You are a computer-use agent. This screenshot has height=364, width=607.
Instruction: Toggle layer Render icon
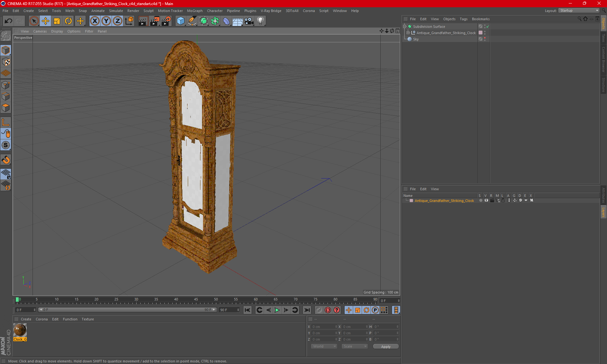(x=492, y=201)
